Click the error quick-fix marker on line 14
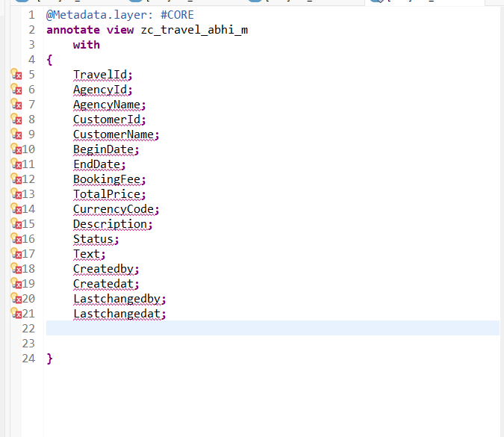Screen dimensions: 504x437 point(16,208)
